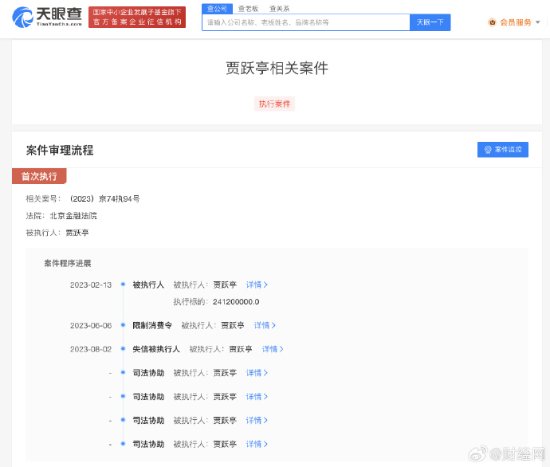Open 详情 for 失信被执行人 entry
The height and width of the screenshot is (467, 550).
click(x=273, y=349)
